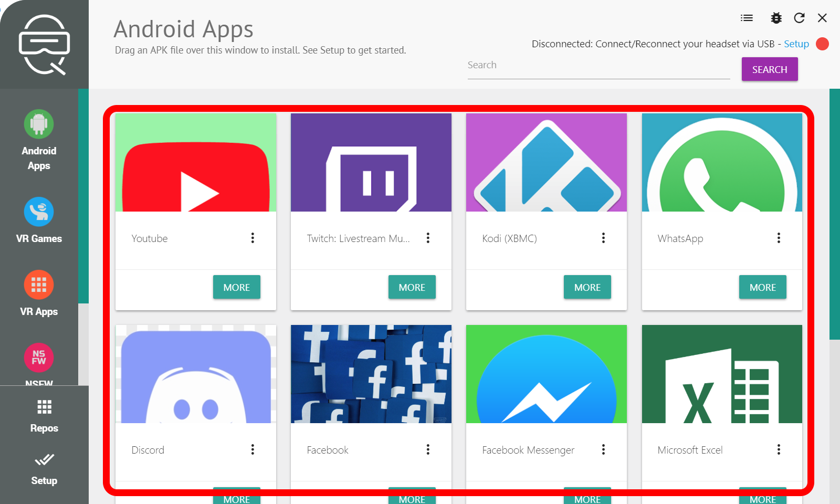Click MORE on the Kodi card
840x504 pixels.
tap(587, 287)
